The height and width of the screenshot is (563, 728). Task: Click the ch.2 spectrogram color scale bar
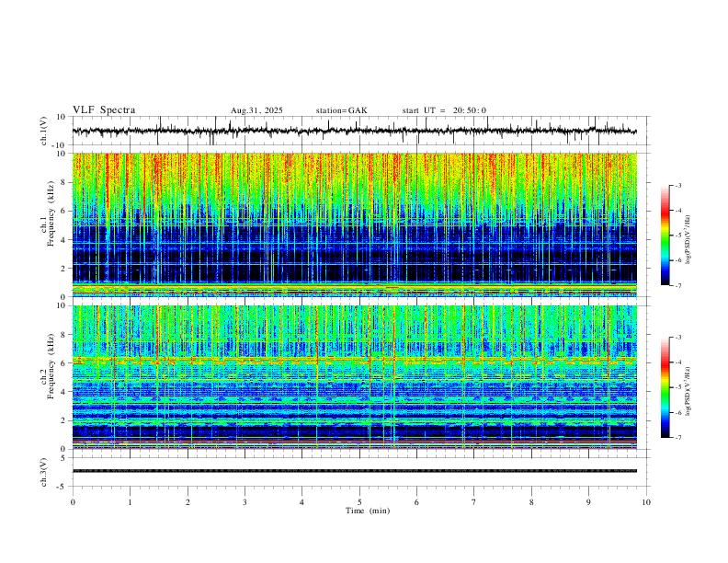665,387
